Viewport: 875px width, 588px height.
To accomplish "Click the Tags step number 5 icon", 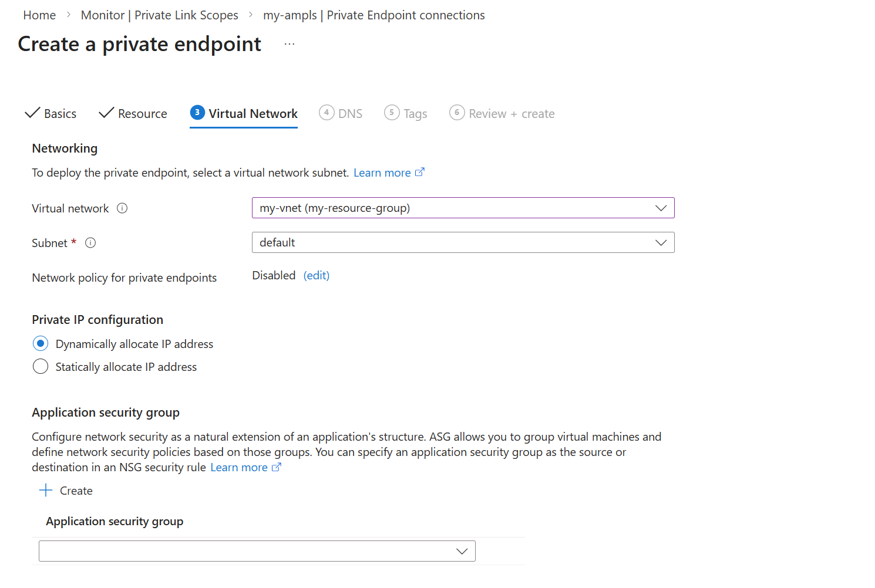I will pyautogui.click(x=392, y=113).
